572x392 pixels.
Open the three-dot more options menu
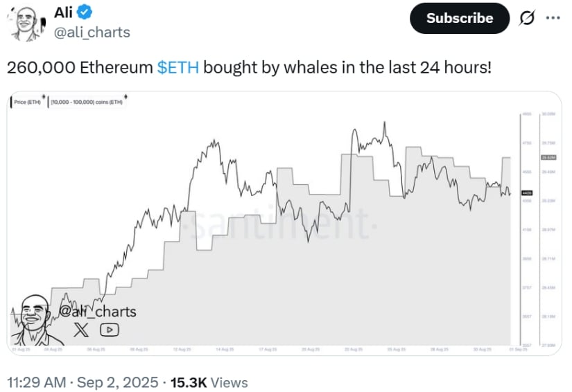tap(553, 18)
